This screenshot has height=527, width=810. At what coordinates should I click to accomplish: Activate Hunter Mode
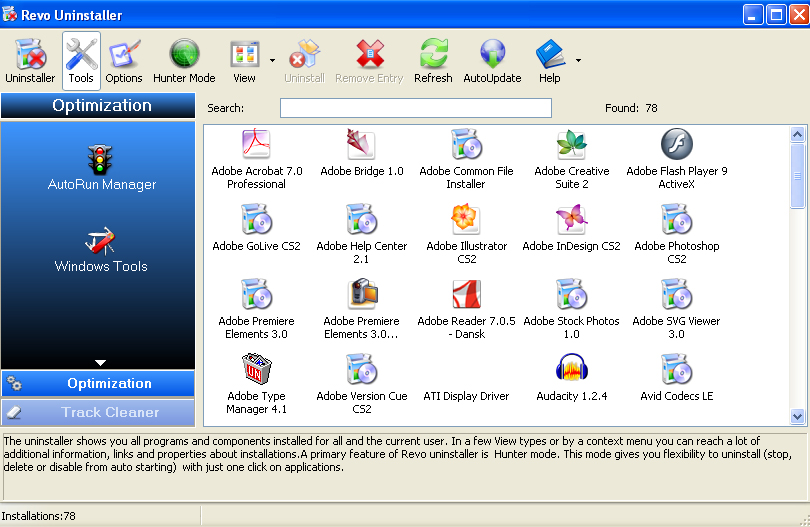[184, 61]
